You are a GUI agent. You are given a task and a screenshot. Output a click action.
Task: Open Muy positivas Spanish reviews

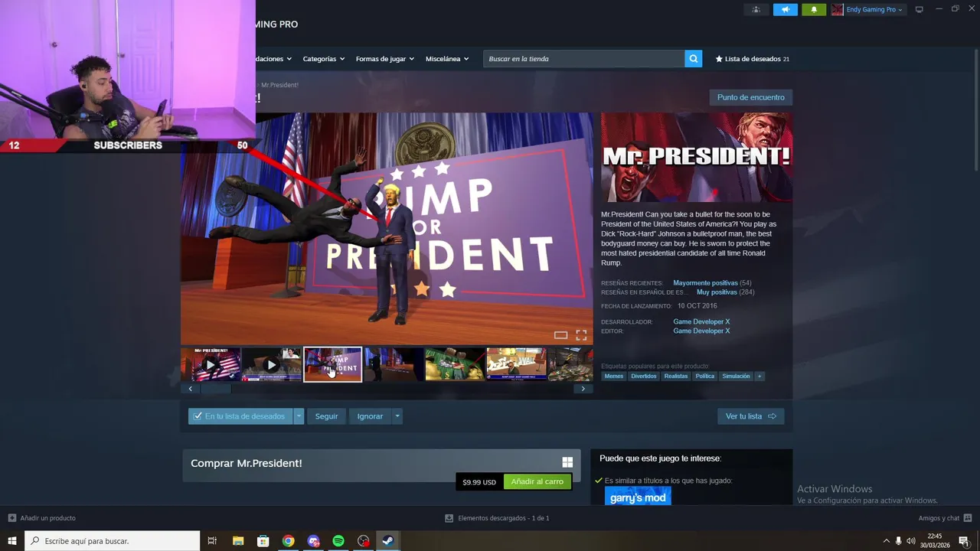(x=717, y=292)
